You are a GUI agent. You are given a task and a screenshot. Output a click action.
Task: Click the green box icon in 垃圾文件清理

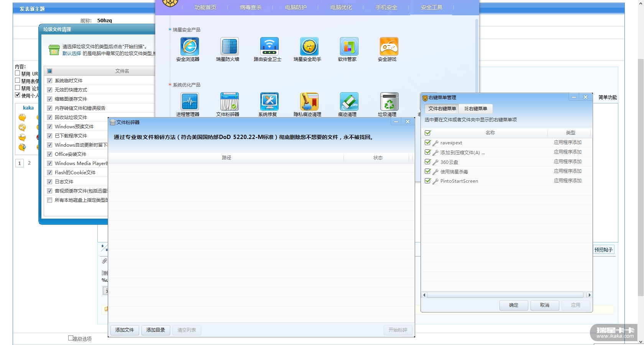(x=54, y=50)
